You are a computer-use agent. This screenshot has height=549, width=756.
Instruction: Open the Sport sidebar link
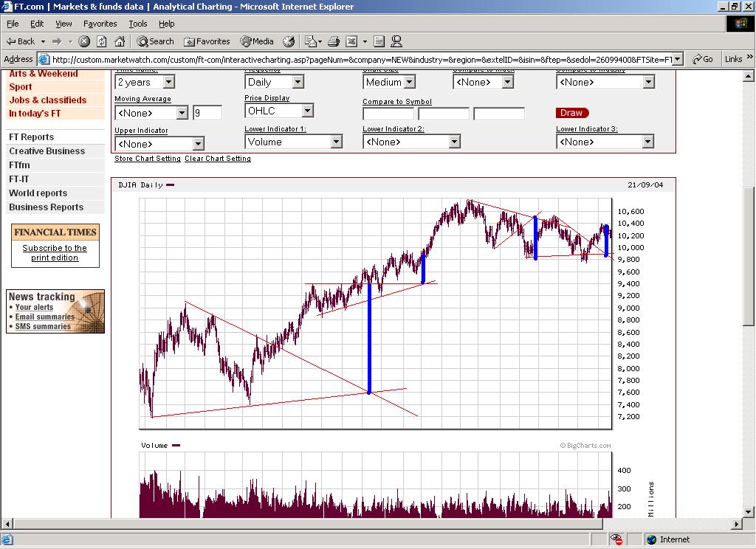(x=20, y=87)
